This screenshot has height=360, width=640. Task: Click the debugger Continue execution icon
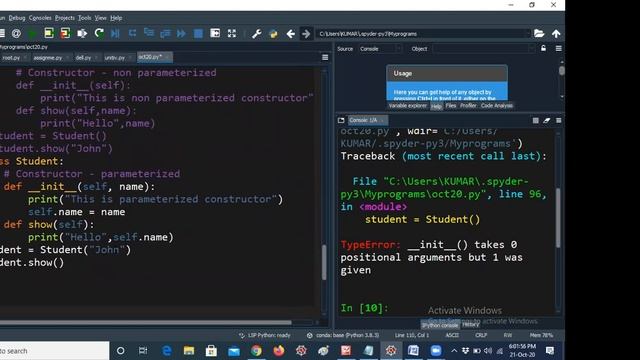tap(181, 33)
